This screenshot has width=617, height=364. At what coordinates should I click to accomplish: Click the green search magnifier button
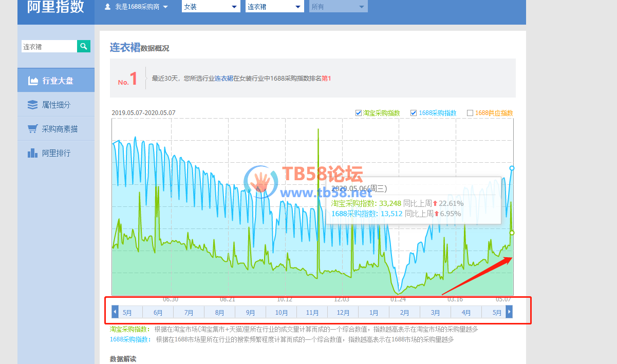(84, 46)
